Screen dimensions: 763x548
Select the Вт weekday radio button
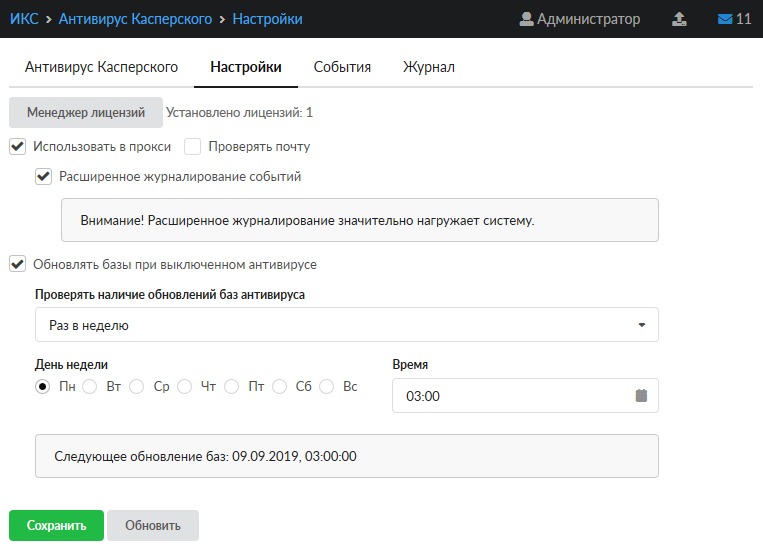(90, 386)
